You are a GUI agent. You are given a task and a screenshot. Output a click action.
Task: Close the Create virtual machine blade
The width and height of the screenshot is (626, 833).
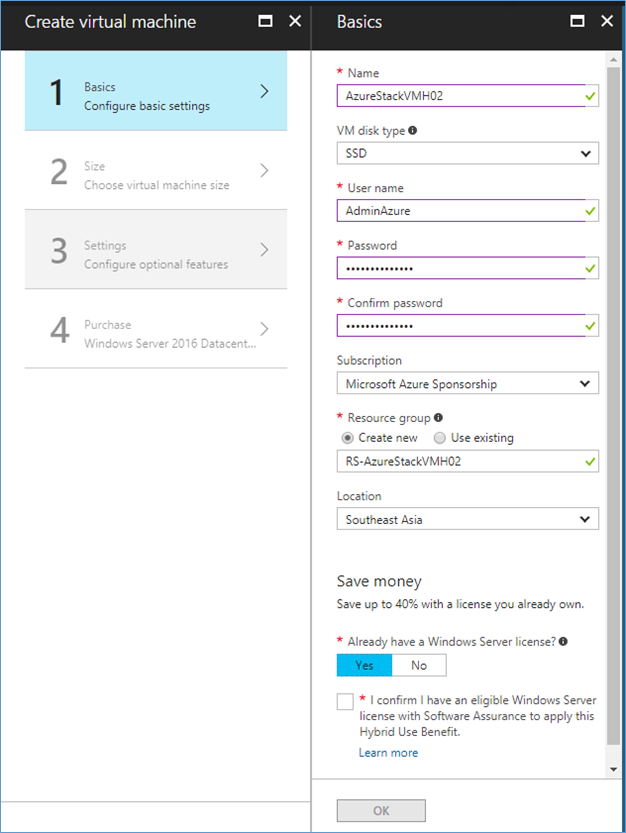[295, 21]
